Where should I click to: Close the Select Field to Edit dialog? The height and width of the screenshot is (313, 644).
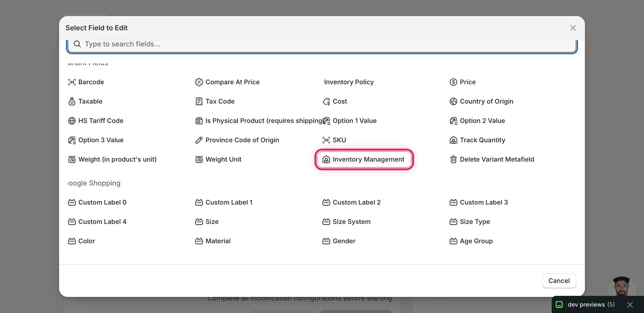pyautogui.click(x=573, y=28)
